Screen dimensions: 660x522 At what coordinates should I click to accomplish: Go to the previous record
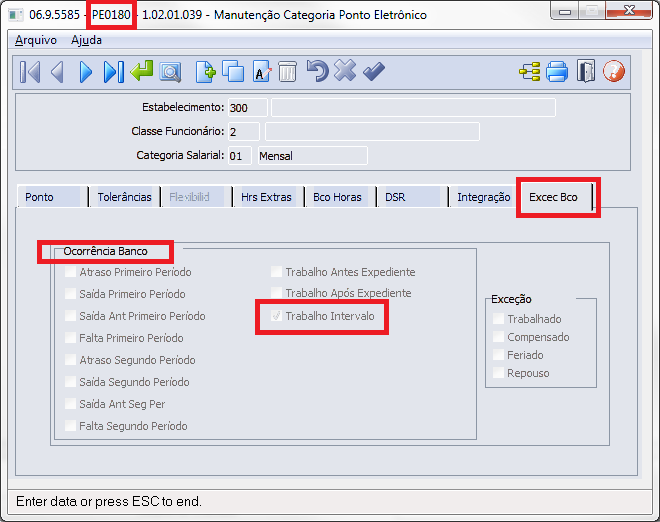coord(57,72)
